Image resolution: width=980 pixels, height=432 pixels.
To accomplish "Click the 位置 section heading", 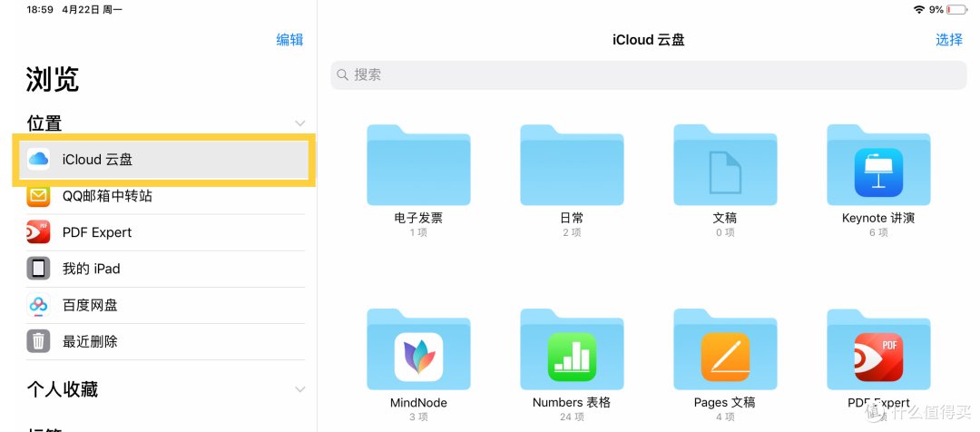I will (x=44, y=123).
